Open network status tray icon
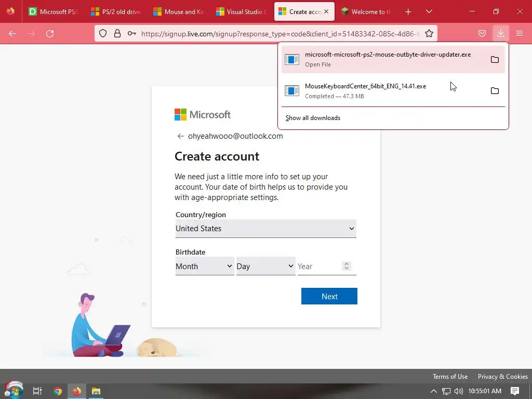Image resolution: width=532 pixels, height=399 pixels. 446,391
